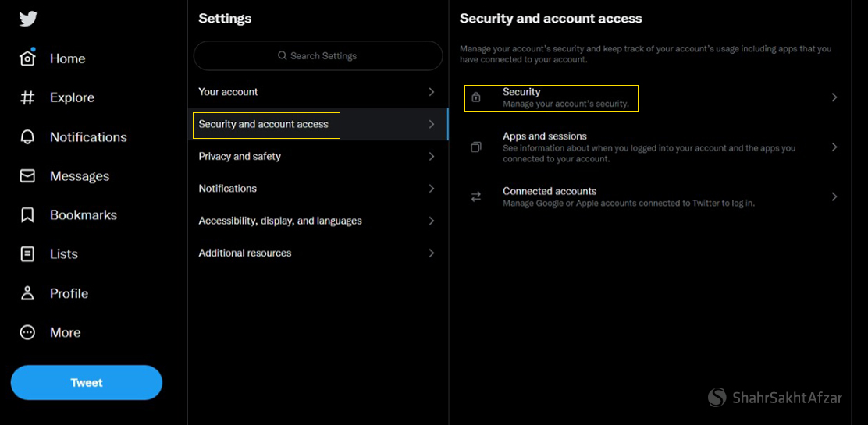Open Home via the house icon
Viewport: 868px width, 425px height.
point(28,58)
